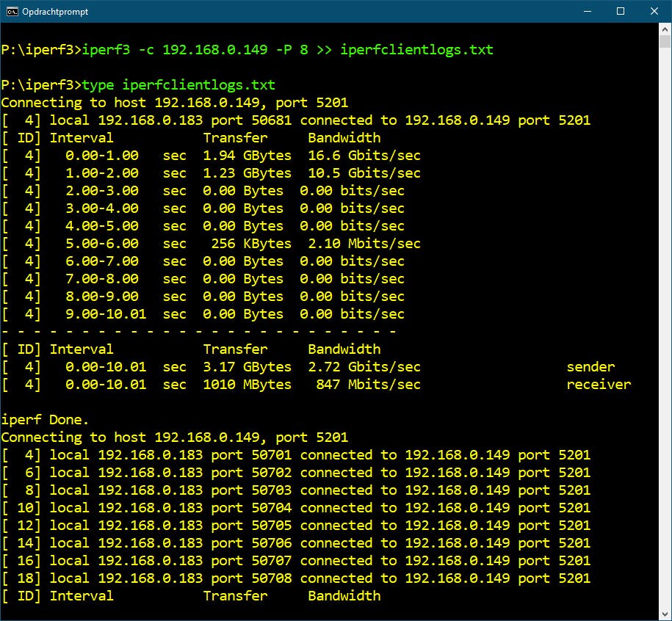This screenshot has height=621, width=672.
Task: Click the line with local port 50708
Action: [296, 578]
